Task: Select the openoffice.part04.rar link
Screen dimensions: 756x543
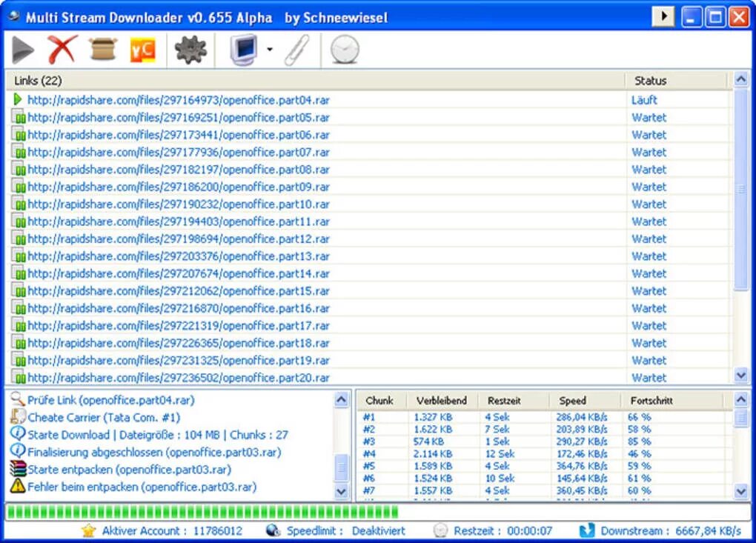Action: [x=179, y=100]
